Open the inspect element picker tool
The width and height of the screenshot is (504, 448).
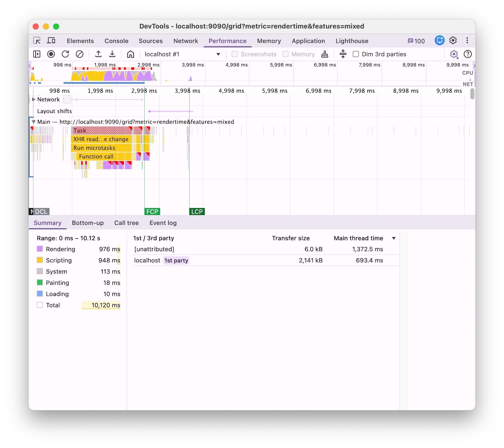click(x=37, y=41)
